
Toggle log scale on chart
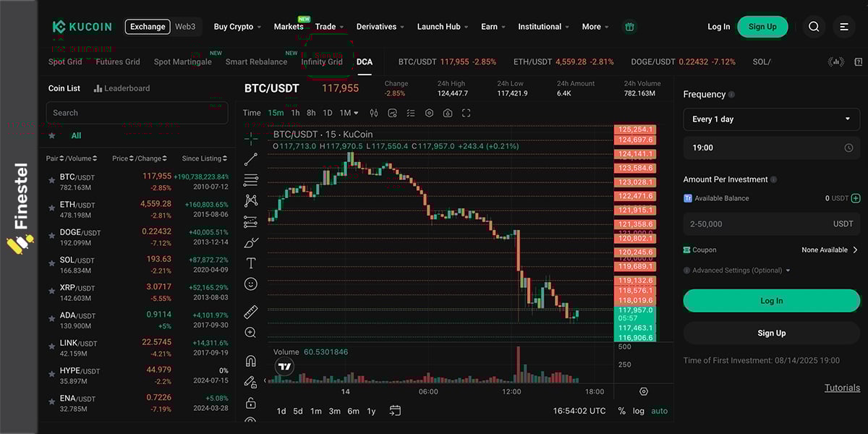638,411
